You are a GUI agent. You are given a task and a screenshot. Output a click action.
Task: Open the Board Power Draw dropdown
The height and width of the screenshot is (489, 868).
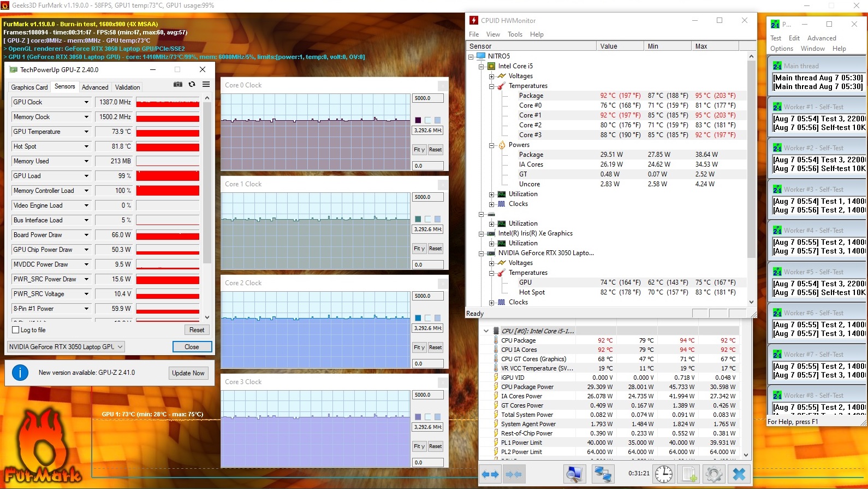pos(86,235)
